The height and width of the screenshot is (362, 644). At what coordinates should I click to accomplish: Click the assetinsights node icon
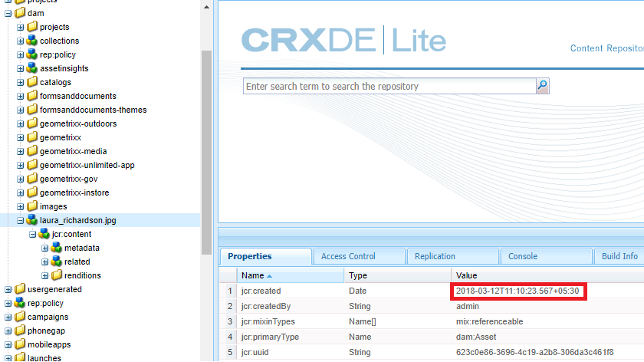click(x=32, y=68)
